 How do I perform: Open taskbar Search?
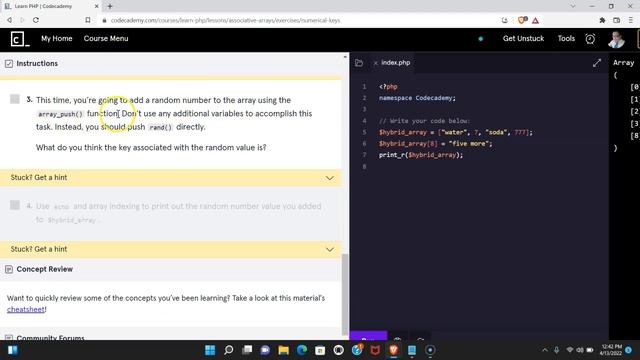(229, 350)
